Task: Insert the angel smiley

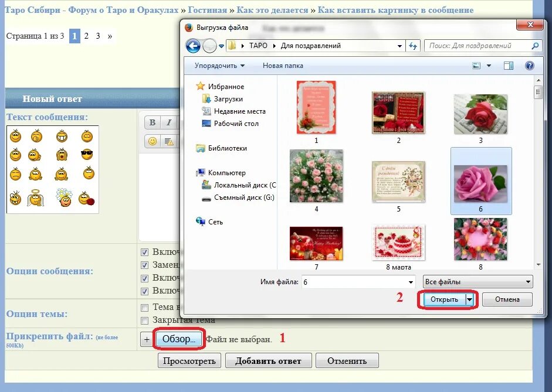Action: 35,198
